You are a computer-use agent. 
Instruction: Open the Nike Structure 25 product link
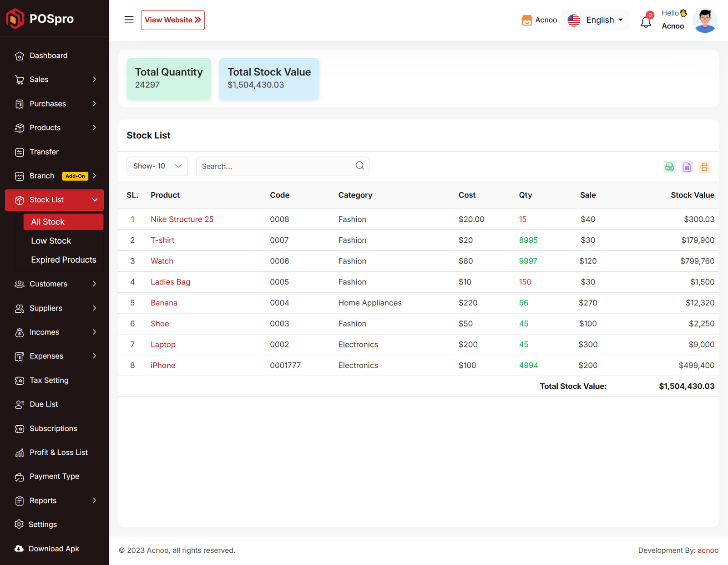(182, 219)
